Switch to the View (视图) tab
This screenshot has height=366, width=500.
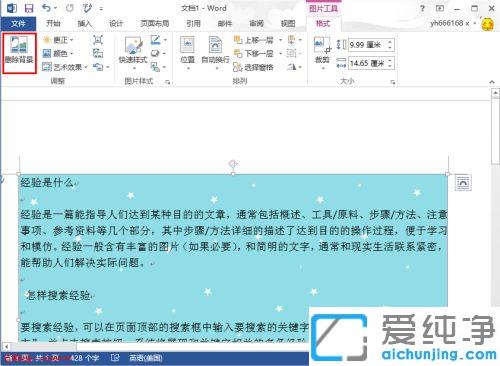pyautogui.click(x=288, y=23)
